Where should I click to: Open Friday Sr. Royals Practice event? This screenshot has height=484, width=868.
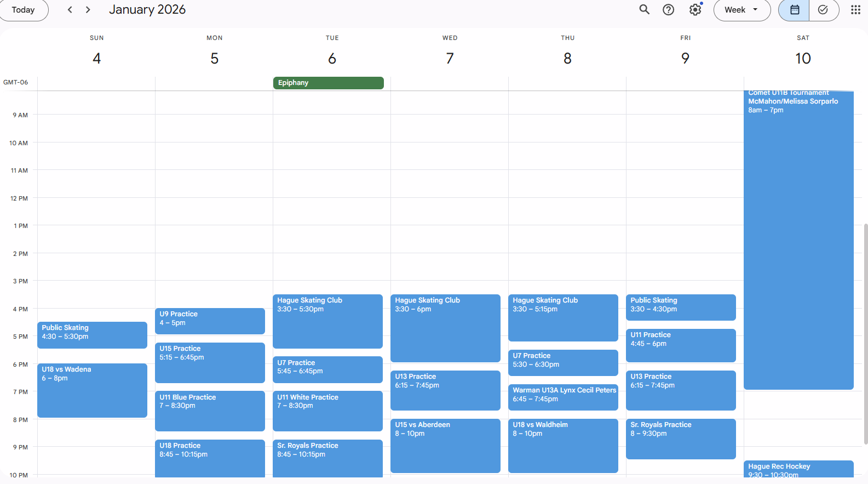(681, 439)
